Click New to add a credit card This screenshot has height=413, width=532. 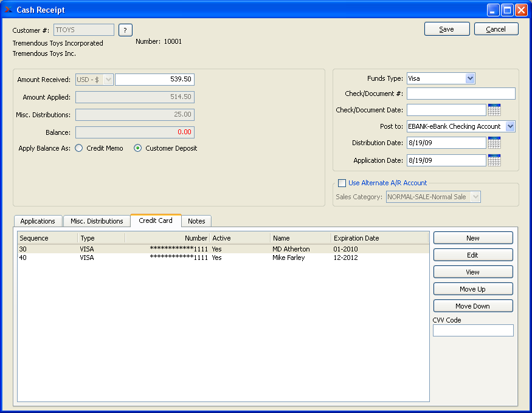coord(473,238)
